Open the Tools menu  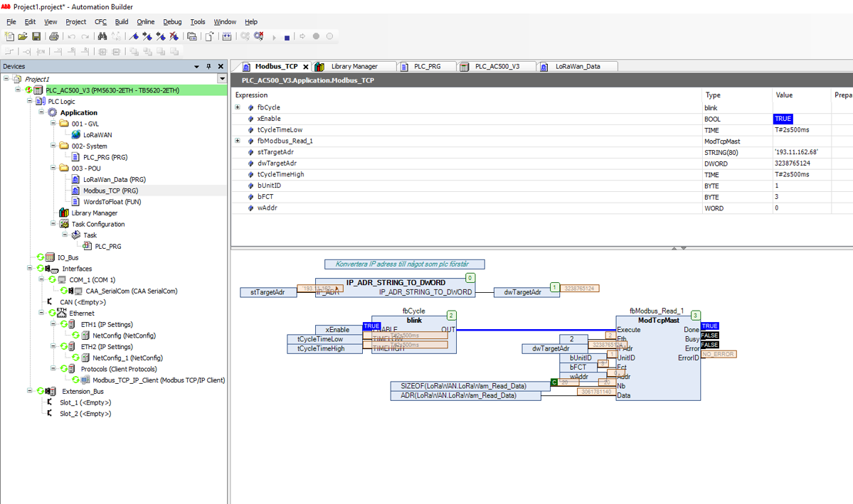[x=198, y=22]
